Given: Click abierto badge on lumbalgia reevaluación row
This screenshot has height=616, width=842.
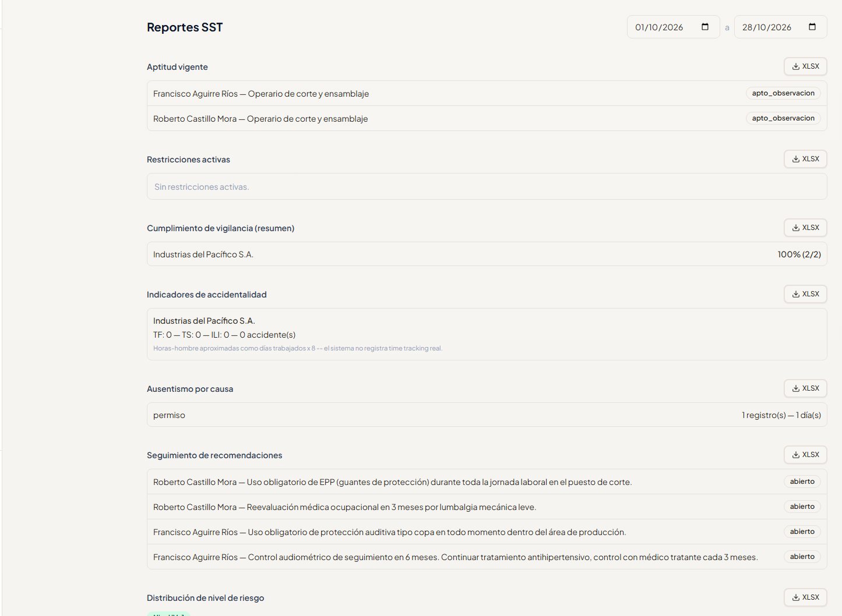Looking at the screenshot, I should [802, 507].
